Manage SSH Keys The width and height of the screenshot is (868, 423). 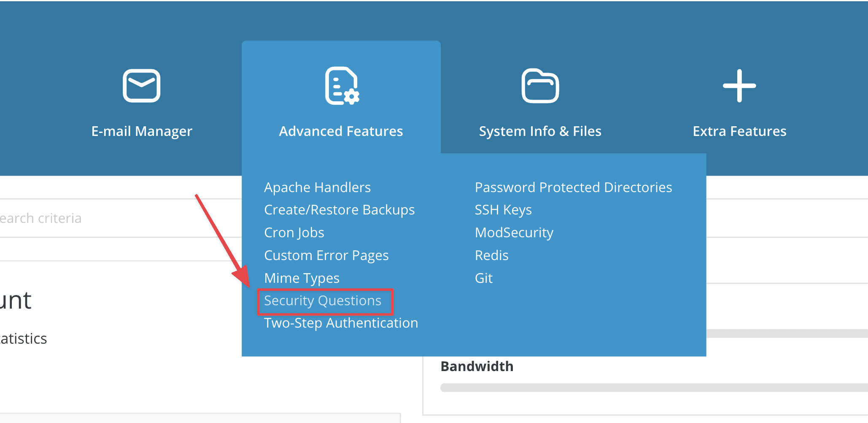click(x=503, y=210)
